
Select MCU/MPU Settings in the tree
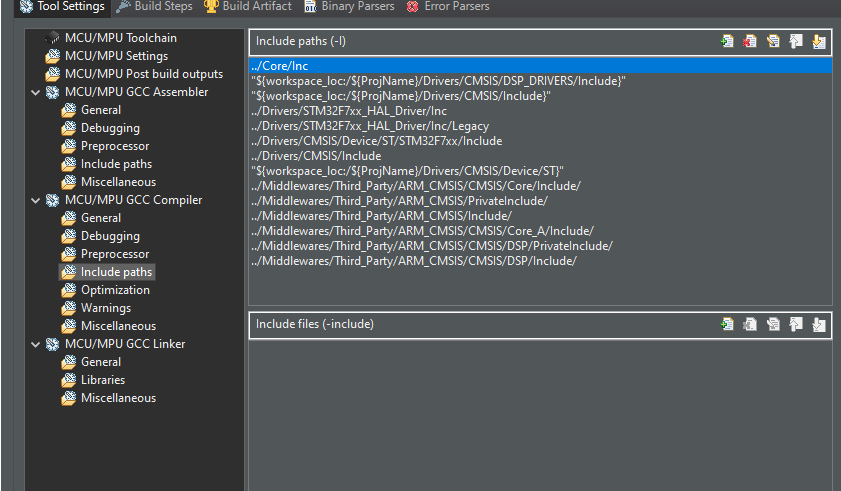click(116, 56)
